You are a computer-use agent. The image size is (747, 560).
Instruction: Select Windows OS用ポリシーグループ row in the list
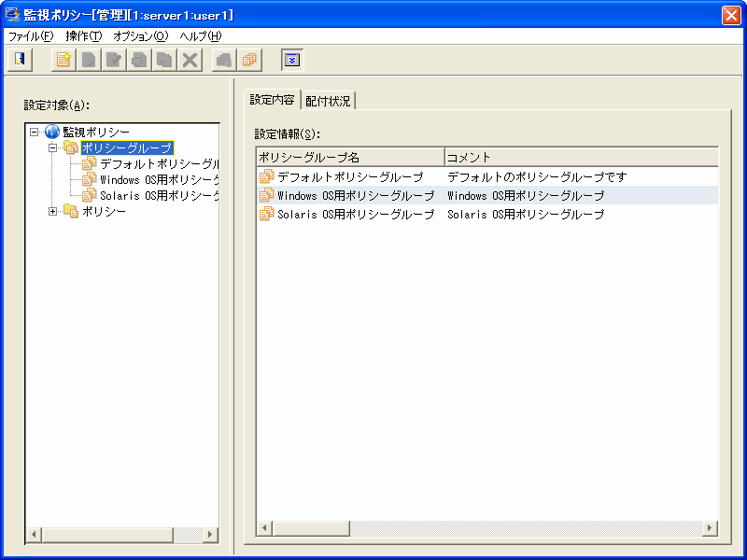(x=487, y=195)
